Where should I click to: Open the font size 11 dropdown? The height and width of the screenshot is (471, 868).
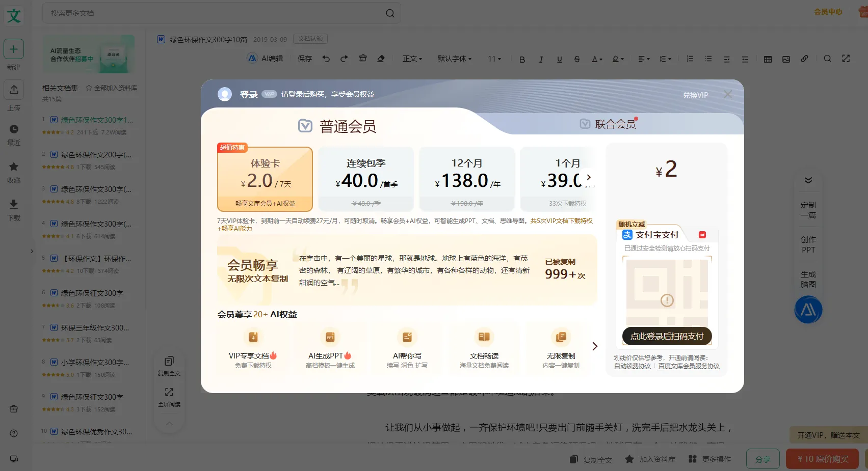point(494,59)
